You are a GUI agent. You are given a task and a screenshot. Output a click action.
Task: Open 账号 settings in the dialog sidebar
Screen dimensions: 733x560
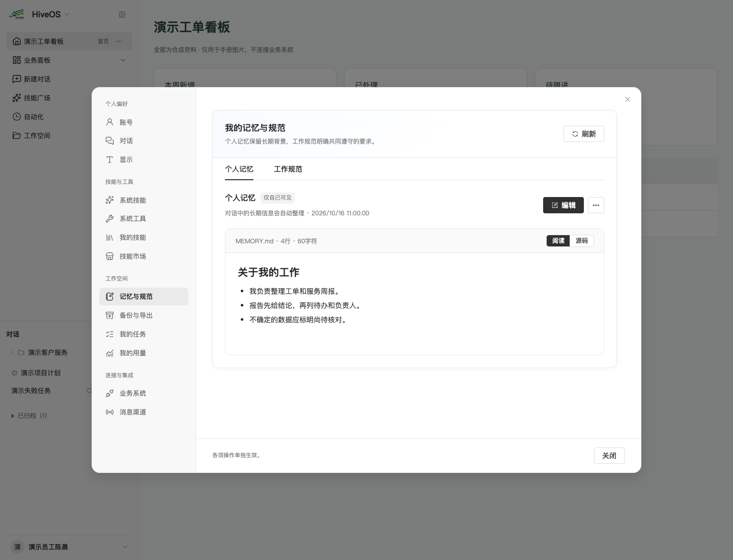[144, 122]
